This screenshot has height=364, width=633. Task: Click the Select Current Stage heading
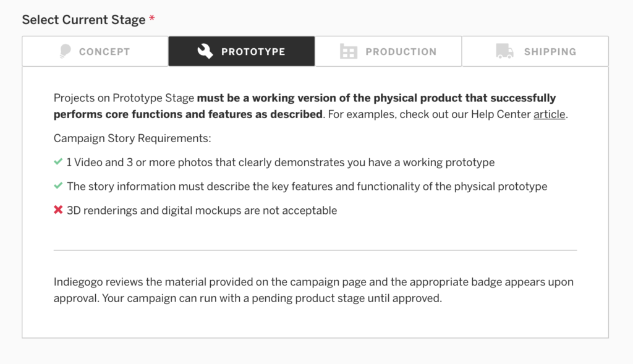click(83, 20)
